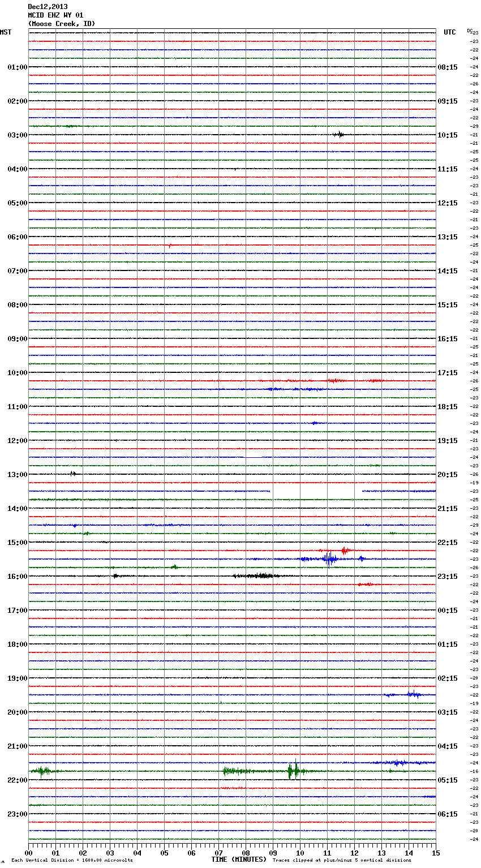Select the 02:00 MST row label
Screen dimensions: 481x868
pyautogui.click(x=18, y=101)
